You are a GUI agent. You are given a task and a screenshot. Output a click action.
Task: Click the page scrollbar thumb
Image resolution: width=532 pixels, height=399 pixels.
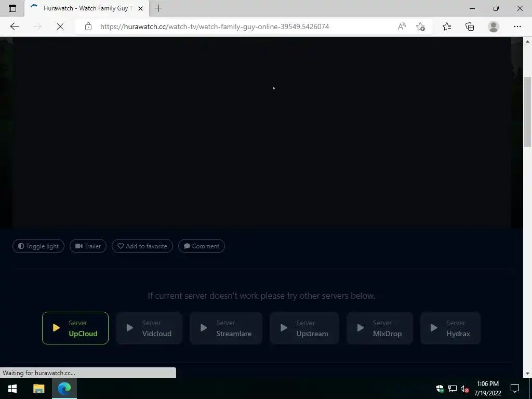pos(528,112)
